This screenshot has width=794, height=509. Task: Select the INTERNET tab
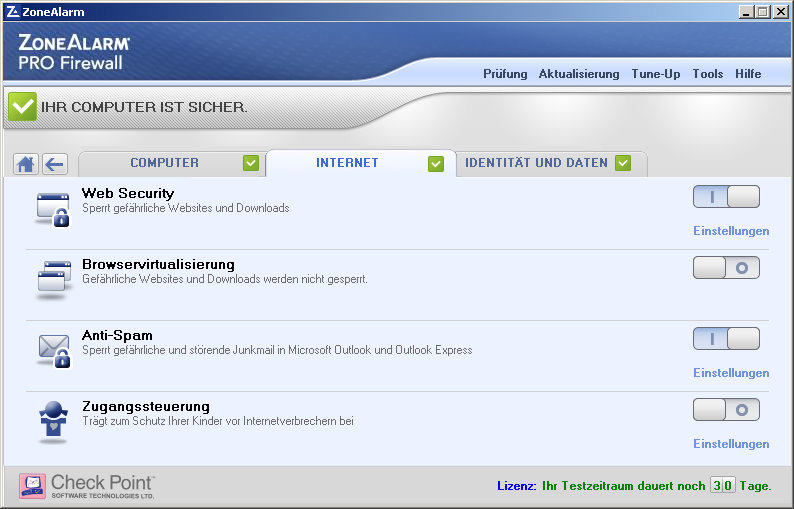click(361, 163)
